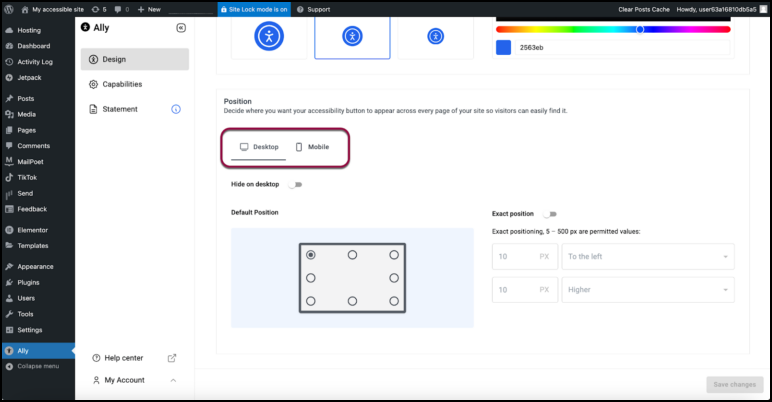Open the 'To the left' dropdown
Image resolution: width=772 pixels, height=402 pixels.
648,257
